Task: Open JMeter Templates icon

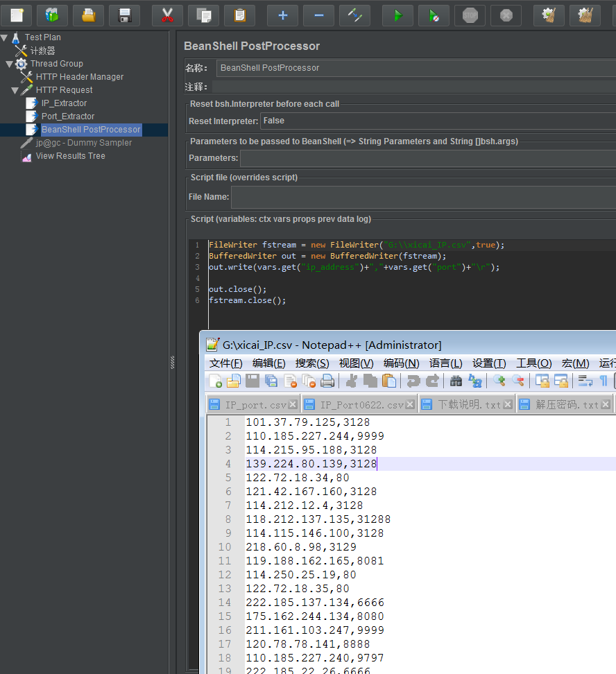Action: pos(53,15)
